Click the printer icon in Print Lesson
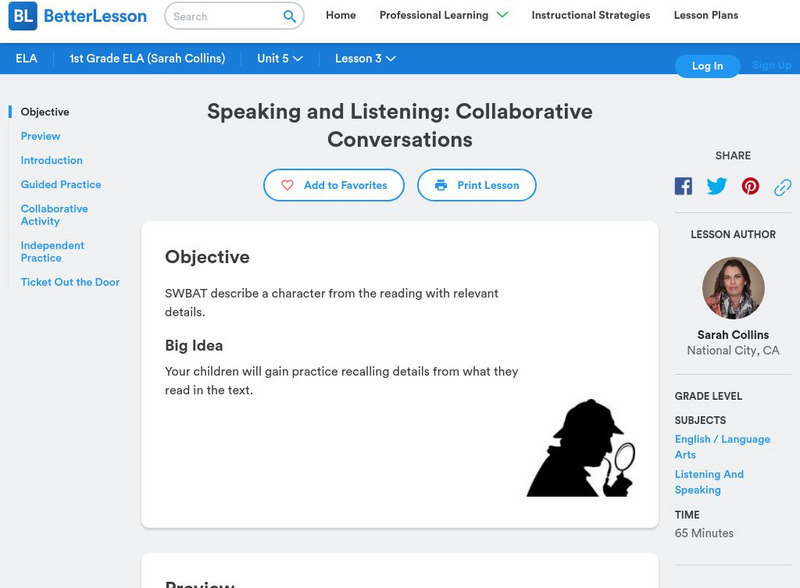The width and height of the screenshot is (800, 588). point(441,185)
